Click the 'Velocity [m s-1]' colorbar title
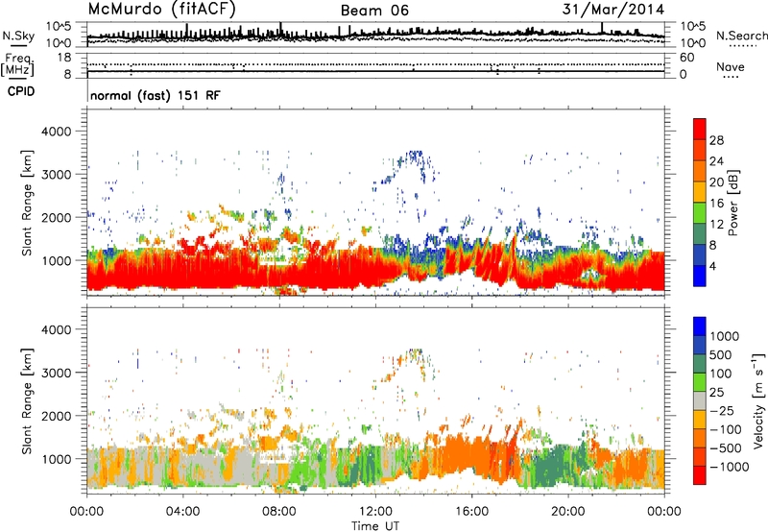 coord(758,400)
